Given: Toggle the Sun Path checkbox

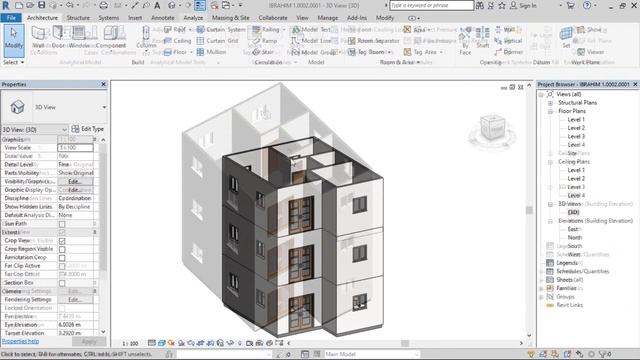Looking at the screenshot, I should pos(62,224).
